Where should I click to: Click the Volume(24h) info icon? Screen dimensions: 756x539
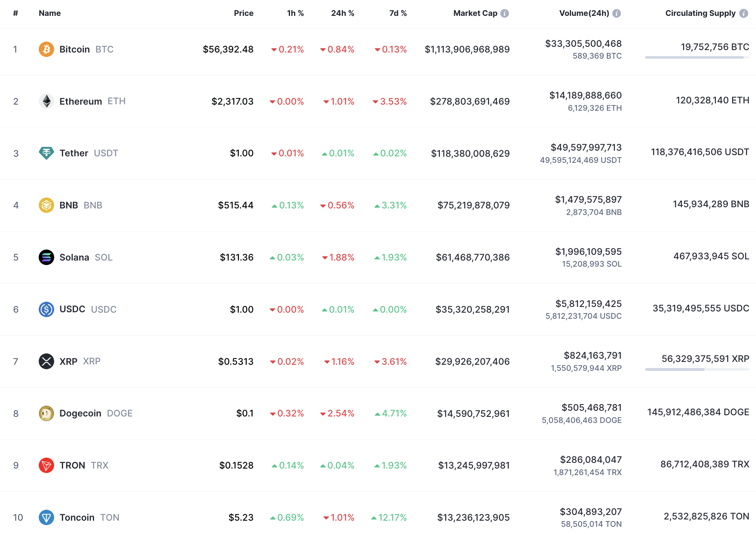pos(617,13)
